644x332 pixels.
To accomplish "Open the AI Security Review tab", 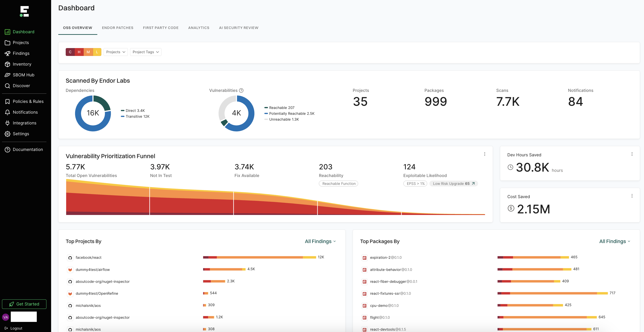I will point(239,28).
